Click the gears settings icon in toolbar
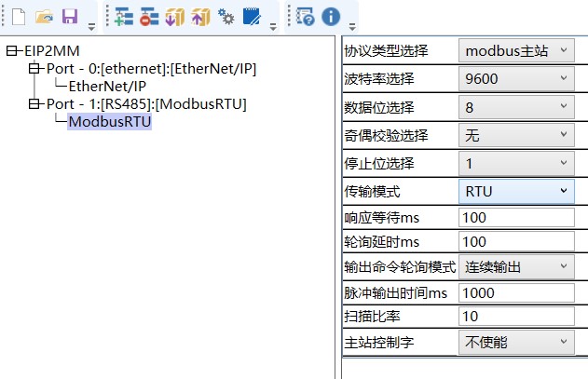588x379 pixels. point(226,17)
